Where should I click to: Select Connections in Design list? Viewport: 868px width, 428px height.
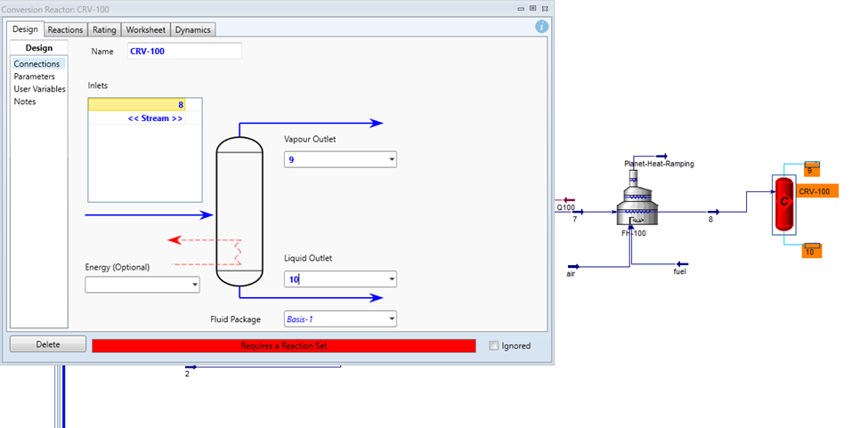pos(37,64)
